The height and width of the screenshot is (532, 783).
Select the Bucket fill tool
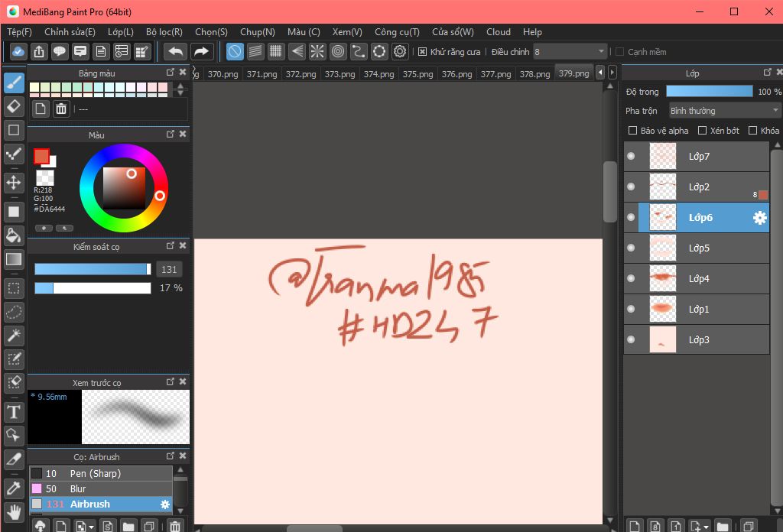tap(14, 235)
